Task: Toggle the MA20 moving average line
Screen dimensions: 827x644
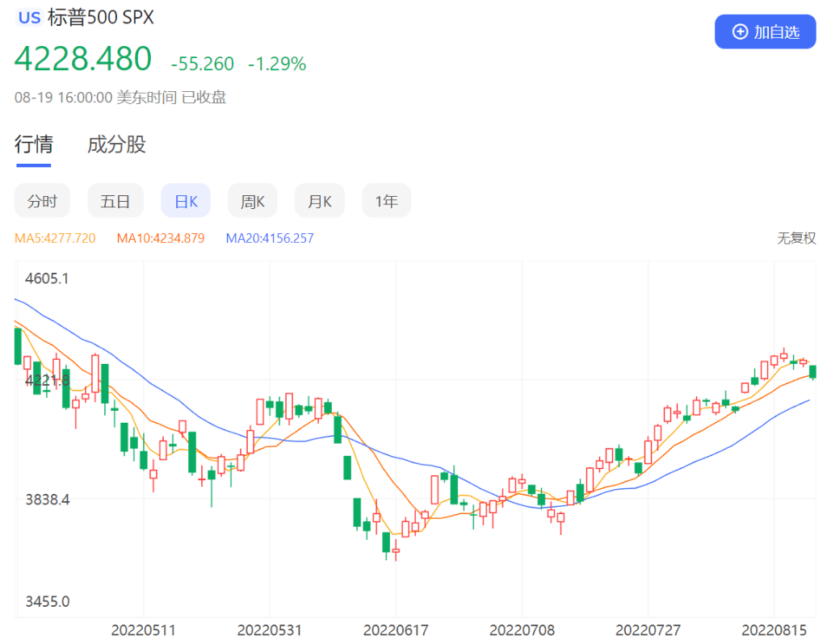Action: click(271, 238)
